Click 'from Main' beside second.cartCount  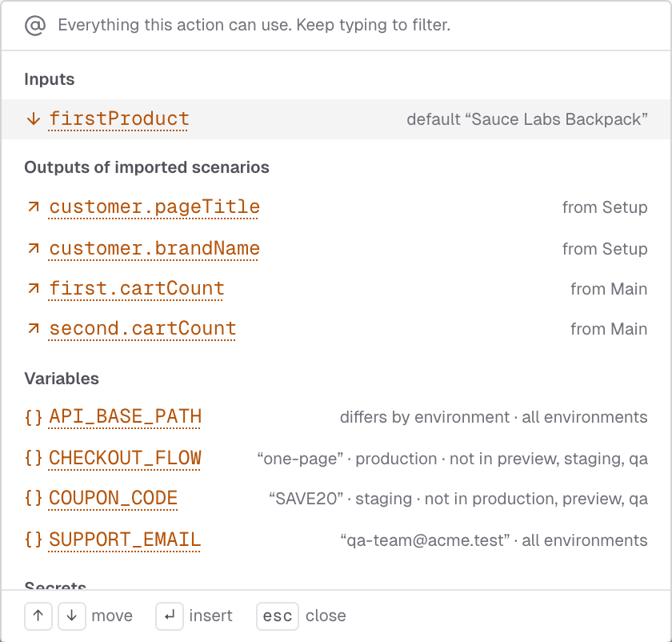point(609,329)
